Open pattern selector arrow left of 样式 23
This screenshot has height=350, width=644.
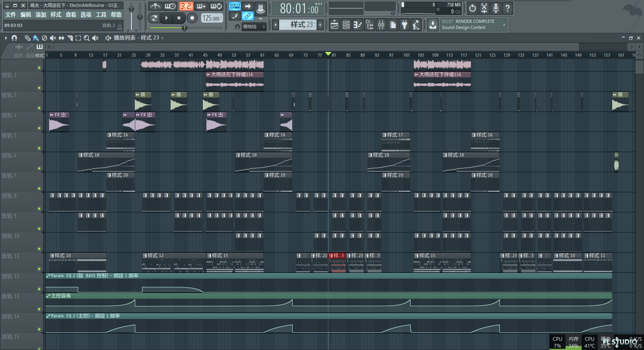click(276, 25)
